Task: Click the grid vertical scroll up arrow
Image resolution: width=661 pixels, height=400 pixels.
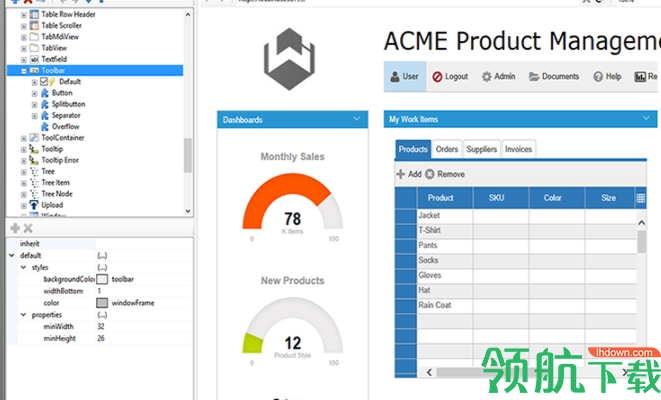Action: 641,223
